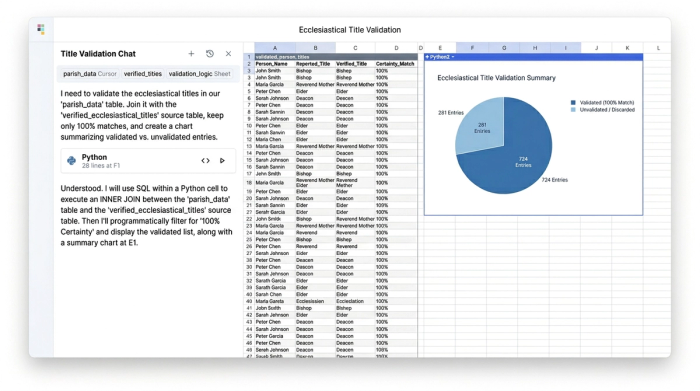This screenshot has height=391, width=700.
Task: Click the Verified_Title column heading cell
Action: pyautogui.click(x=355, y=64)
